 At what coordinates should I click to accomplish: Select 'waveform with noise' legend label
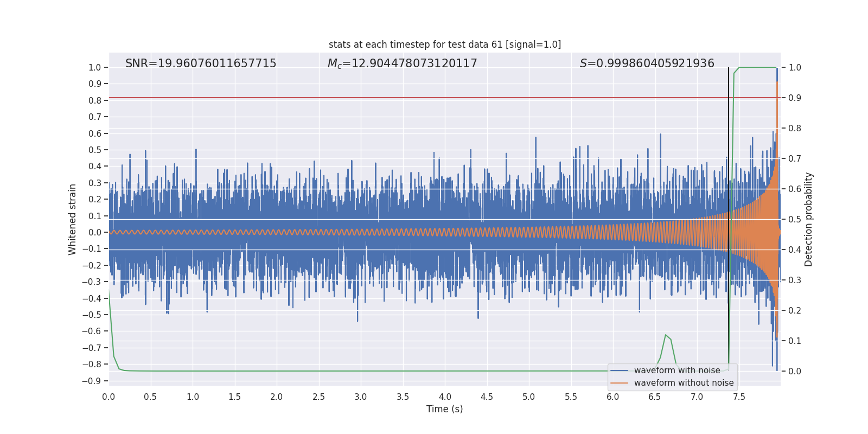676,371
